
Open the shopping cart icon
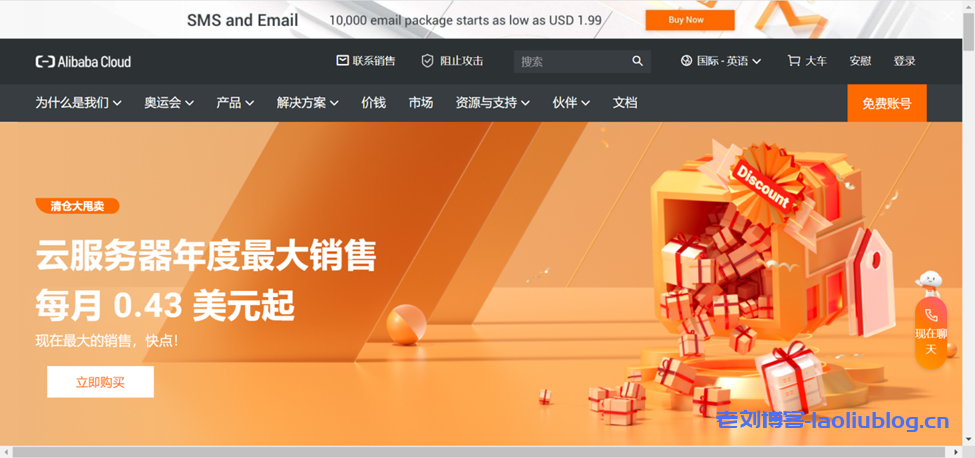pos(793,61)
